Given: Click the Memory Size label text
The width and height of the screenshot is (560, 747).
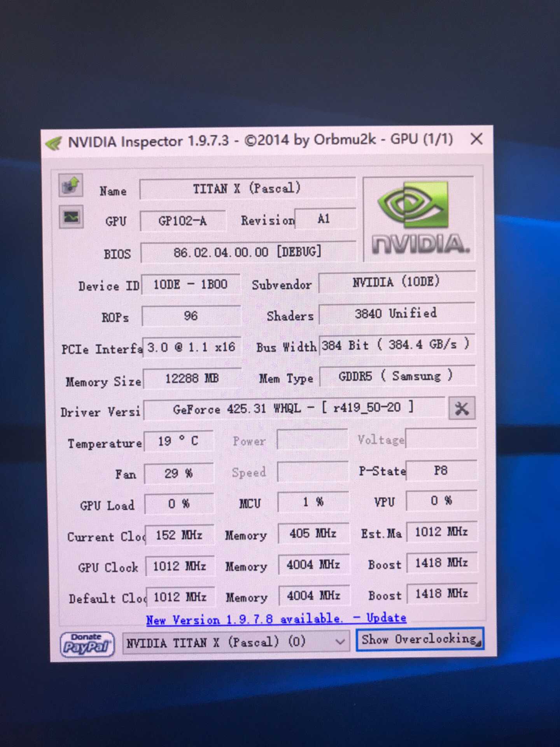Looking at the screenshot, I should point(103,382).
